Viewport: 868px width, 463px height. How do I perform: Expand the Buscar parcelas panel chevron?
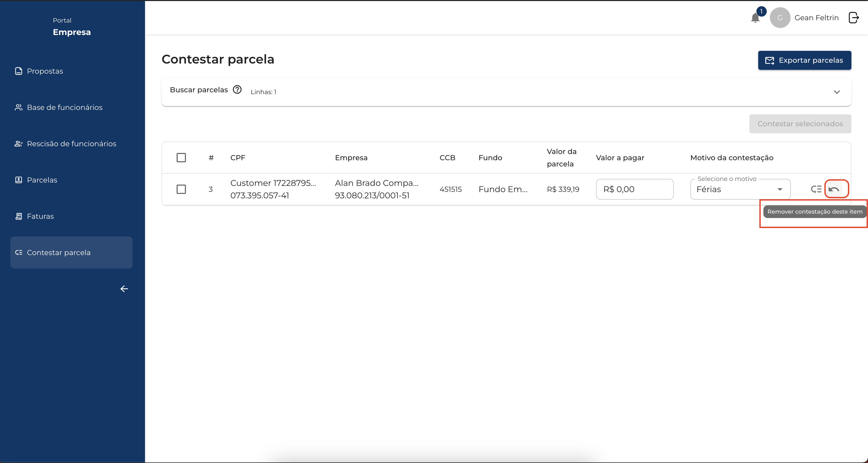click(x=837, y=92)
